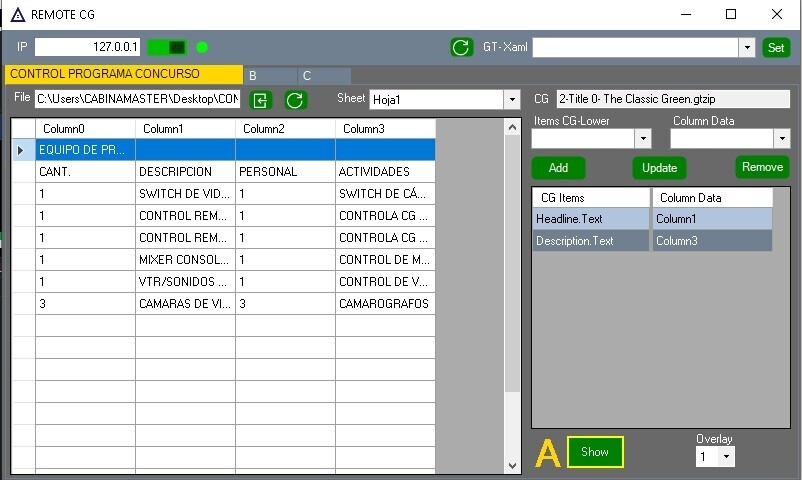This screenshot has height=480, width=802.
Task: Toggle the green IP connection switch
Action: click(167, 47)
